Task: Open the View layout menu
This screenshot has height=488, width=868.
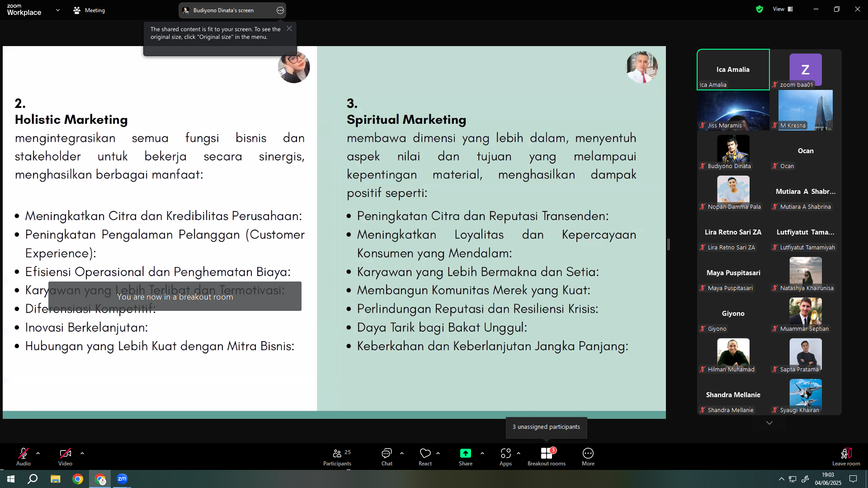Action: (783, 9)
